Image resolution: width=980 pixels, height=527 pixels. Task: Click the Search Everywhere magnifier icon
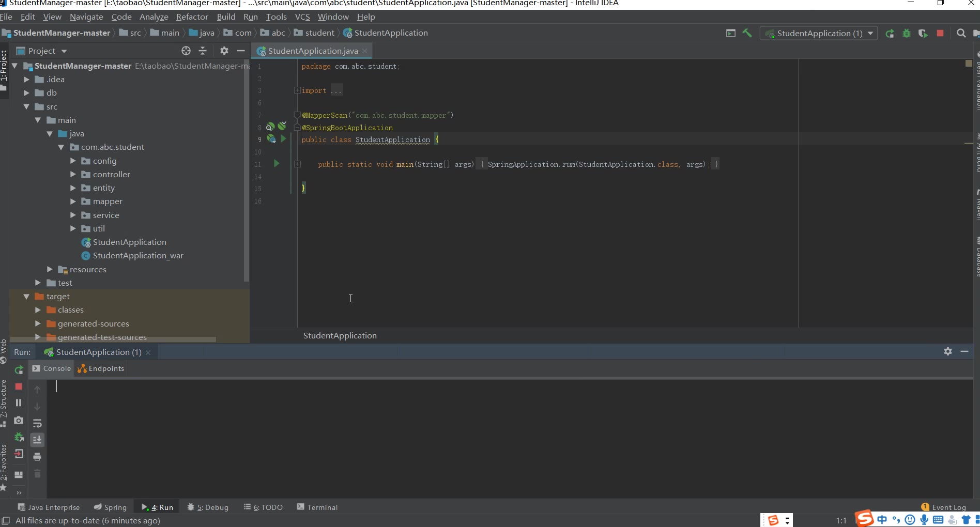coord(961,34)
